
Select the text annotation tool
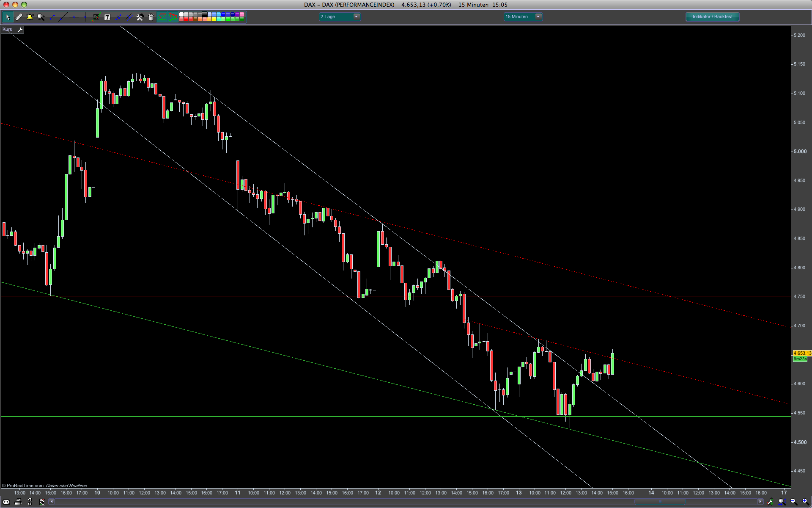click(107, 17)
